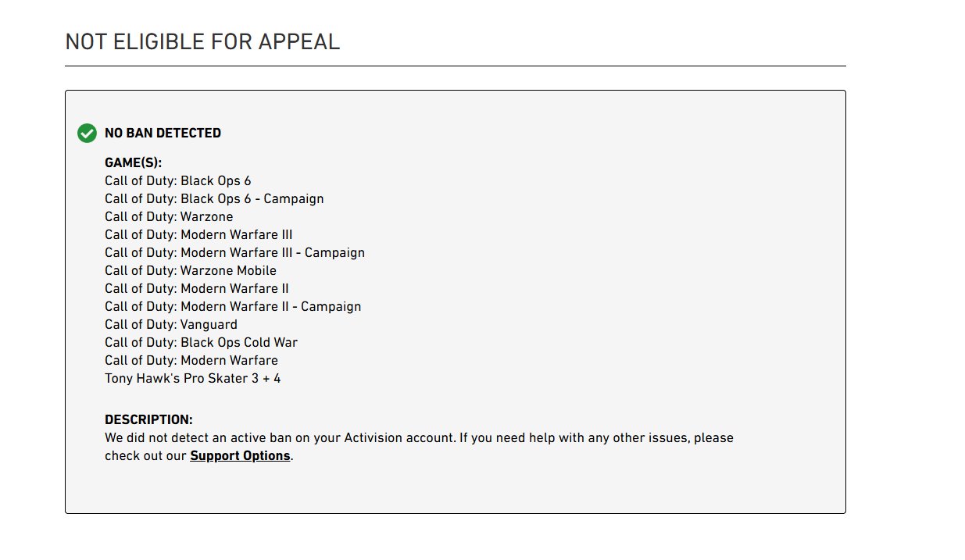Click the GAME(S): label
Viewport: 965px width, 560px height.
coord(133,163)
